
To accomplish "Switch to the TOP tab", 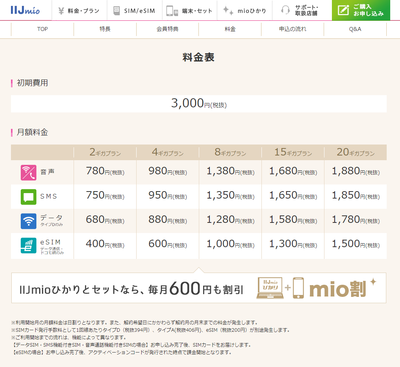I will (x=42, y=29).
